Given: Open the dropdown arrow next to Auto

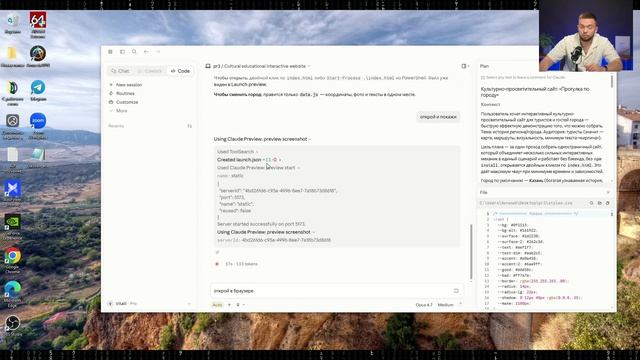Looking at the screenshot, I should click(x=229, y=305).
